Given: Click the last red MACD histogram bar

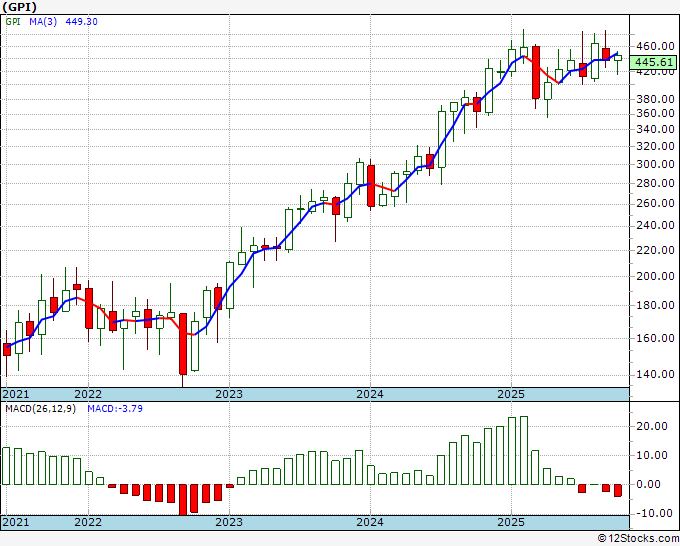Looking at the screenshot, I should 618,490.
